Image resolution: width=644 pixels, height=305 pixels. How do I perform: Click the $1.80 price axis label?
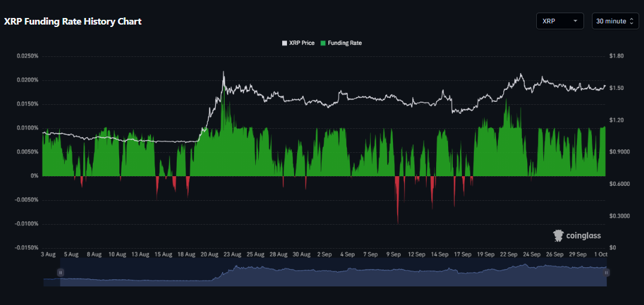pos(617,56)
